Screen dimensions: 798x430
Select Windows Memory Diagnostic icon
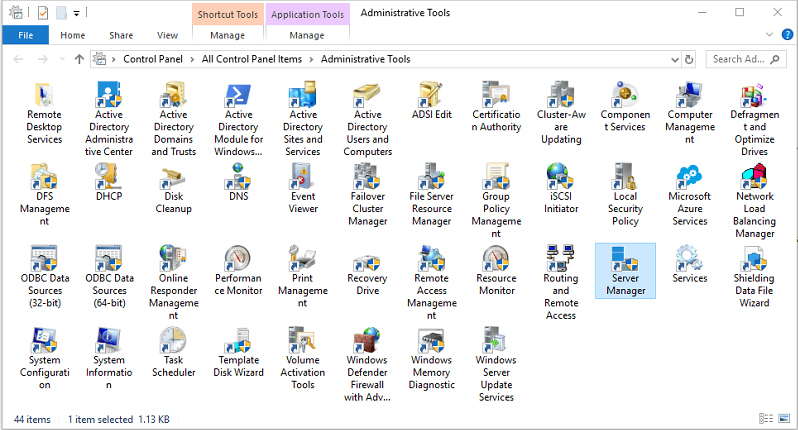click(432, 359)
